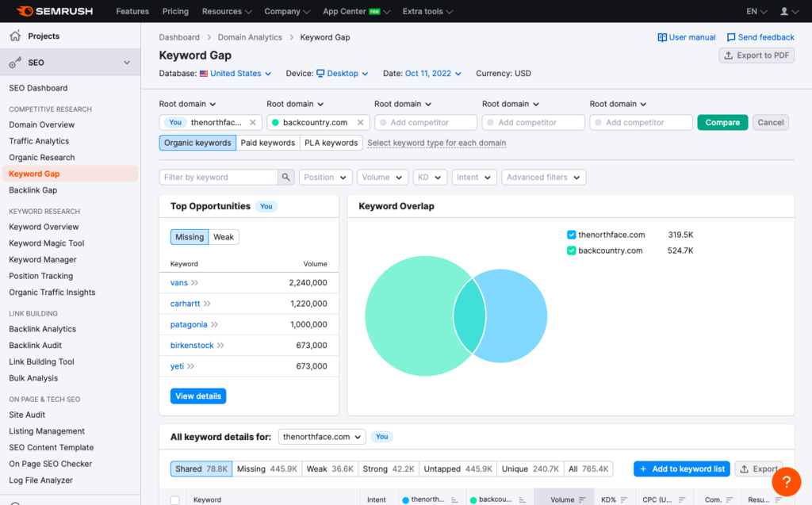Image resolution: width=812 pixels, height=505 pixels.
Task: Tick the select-all checkbox in keyword table
Action: coord(175,499)
